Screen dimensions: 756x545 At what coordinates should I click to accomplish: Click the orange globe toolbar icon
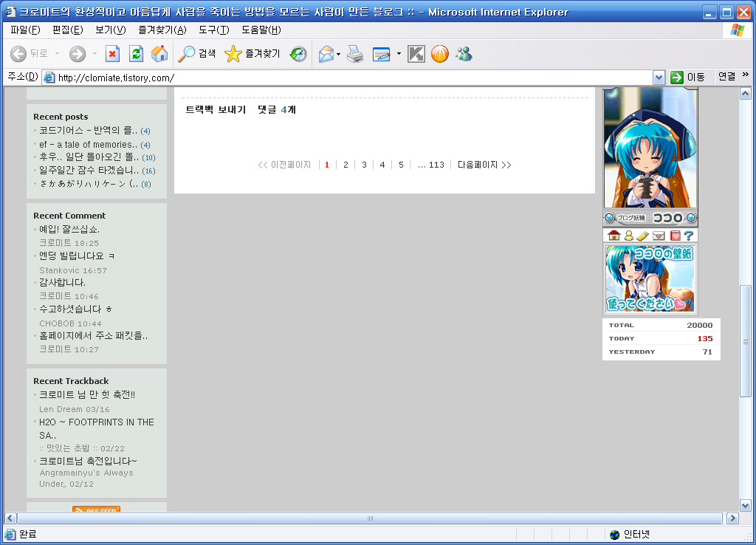[440, 53]
